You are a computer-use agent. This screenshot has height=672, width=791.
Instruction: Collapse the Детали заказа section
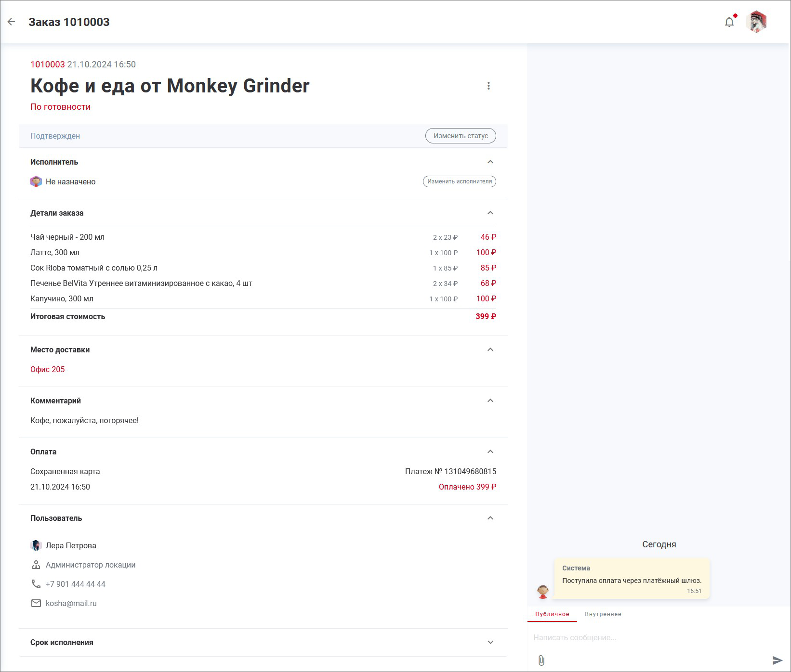[x=490, y=213]
